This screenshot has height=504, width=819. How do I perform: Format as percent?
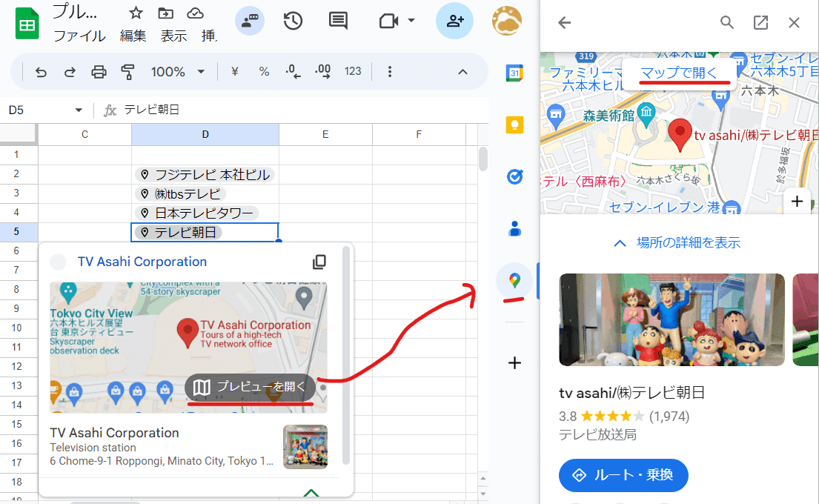(265, 72)
